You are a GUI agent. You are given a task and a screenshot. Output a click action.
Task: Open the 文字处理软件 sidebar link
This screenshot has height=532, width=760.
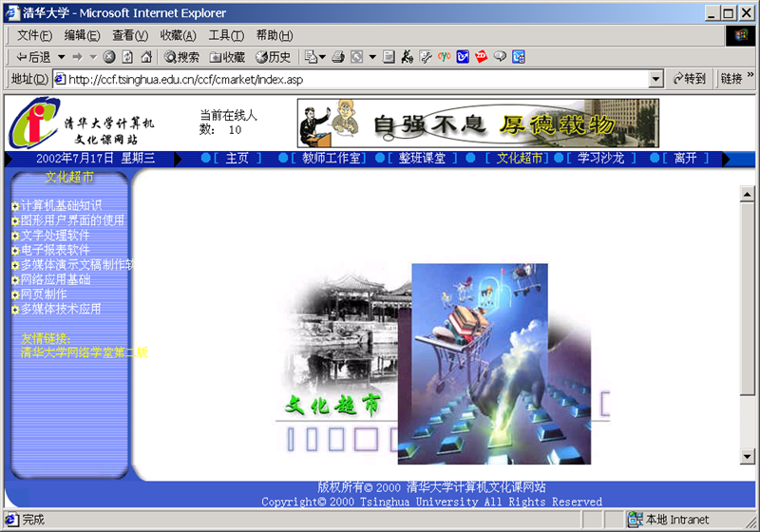point(55,236)
